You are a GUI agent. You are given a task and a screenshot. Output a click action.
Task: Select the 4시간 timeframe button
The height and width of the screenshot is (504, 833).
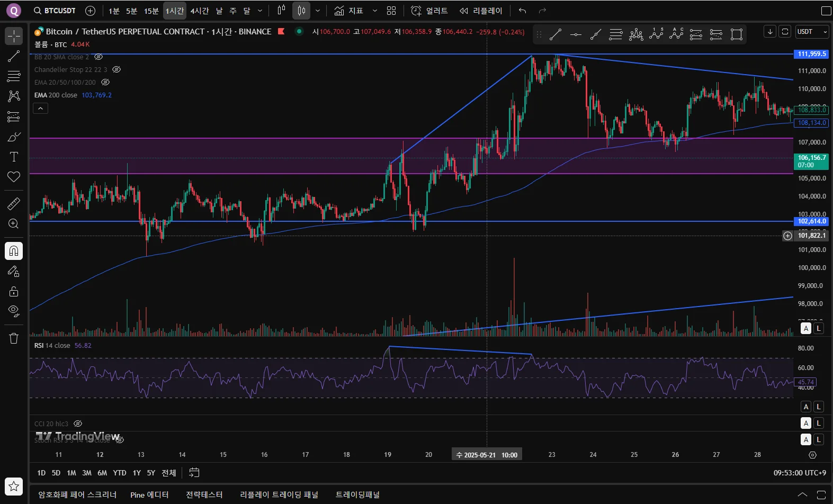[200, 11]
